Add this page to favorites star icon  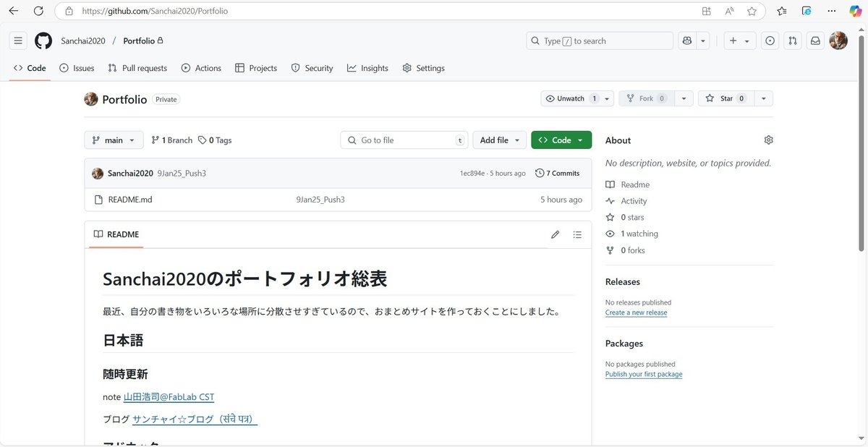pos(752,11)
